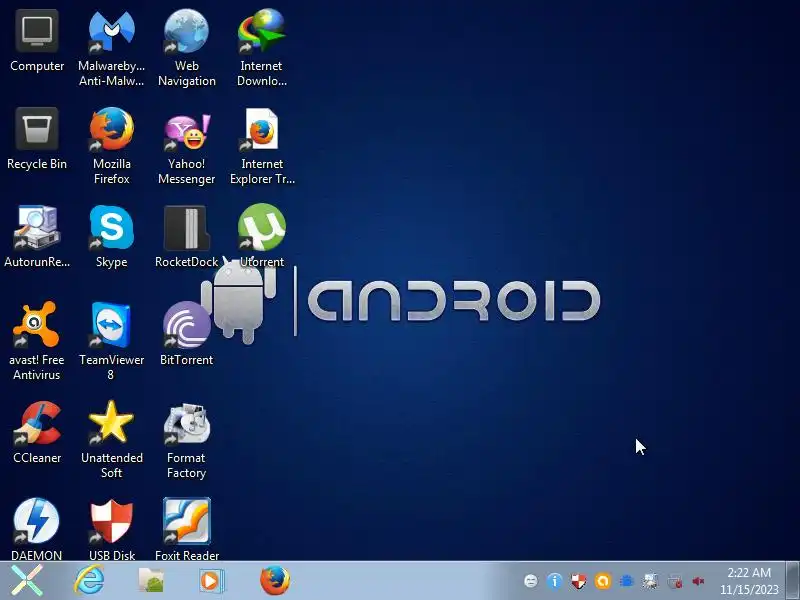Screen dimensions: 800x600
Task: Select the Unattended Soft star shortcut
Action: (112, 440)
